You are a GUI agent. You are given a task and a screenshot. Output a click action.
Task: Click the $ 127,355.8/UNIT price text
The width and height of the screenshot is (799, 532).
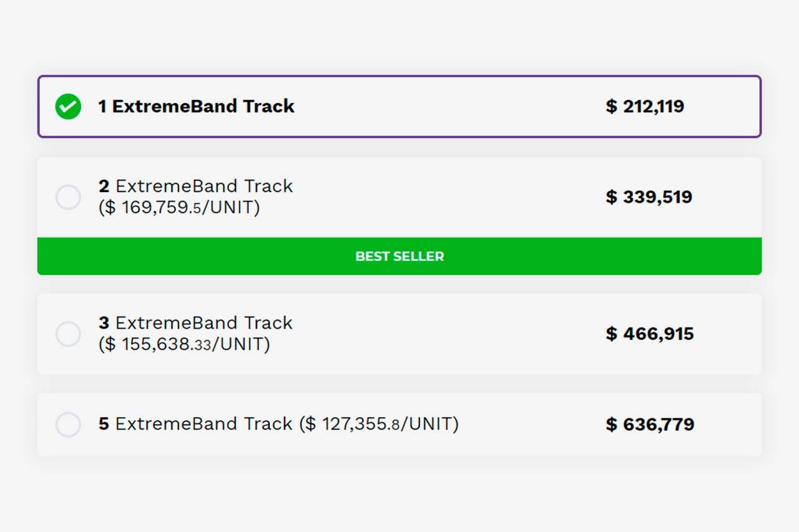[379, 424]
